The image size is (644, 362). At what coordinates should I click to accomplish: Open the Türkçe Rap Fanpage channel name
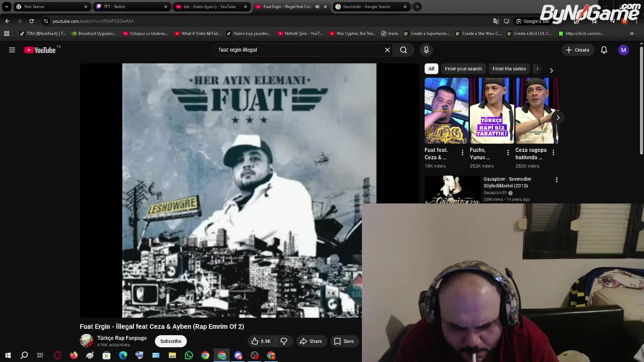click(122, 338)
